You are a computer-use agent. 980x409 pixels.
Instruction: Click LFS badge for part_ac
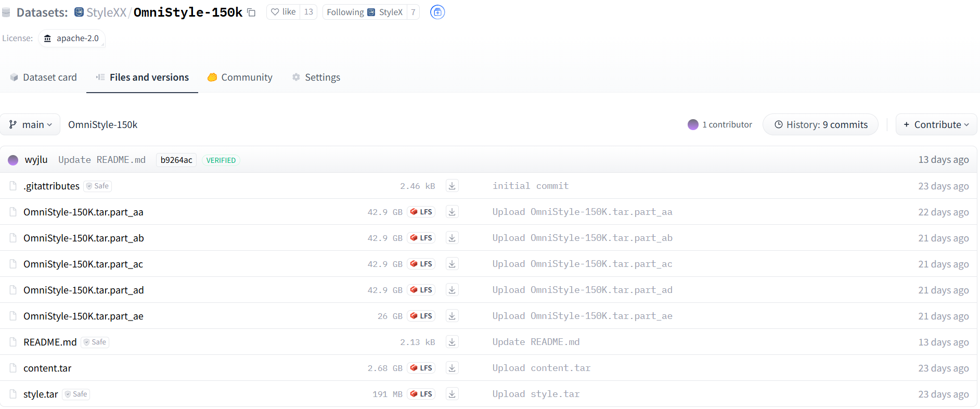click(421, 264)
